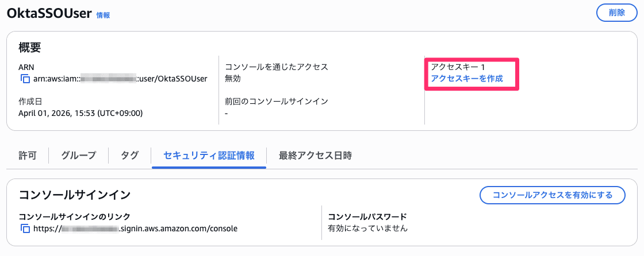Select the タグ tab
Image resolution: width=644 pixels, height=256 pixels.
point(130,155)
